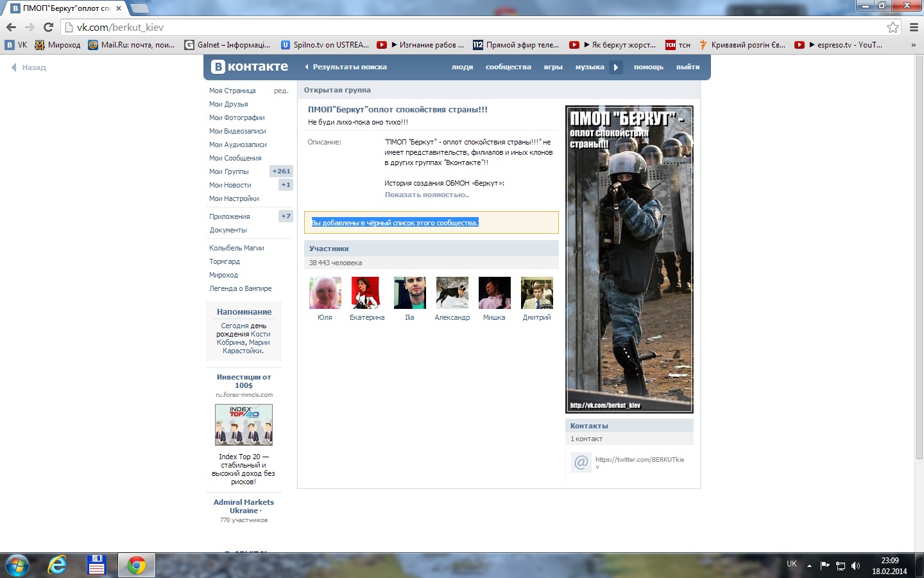Screen dimensions: 924x578
Task: Open the twitter.com/BERKUTkiev contact link
Action: (640, 462)
